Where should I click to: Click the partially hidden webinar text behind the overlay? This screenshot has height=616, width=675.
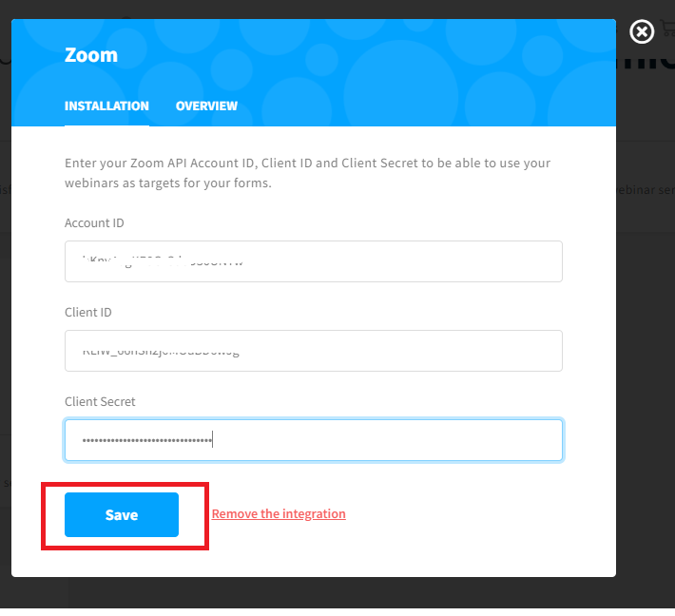[x=646, y=190]
